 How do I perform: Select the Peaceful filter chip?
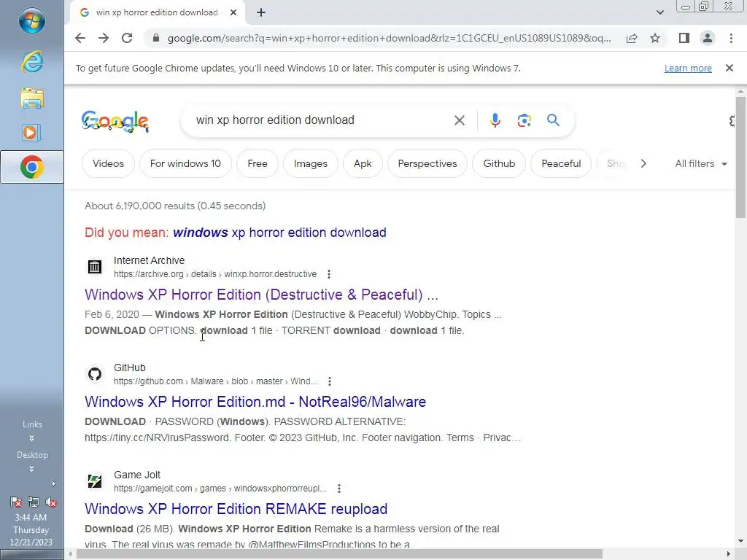[x=561, y=163]
